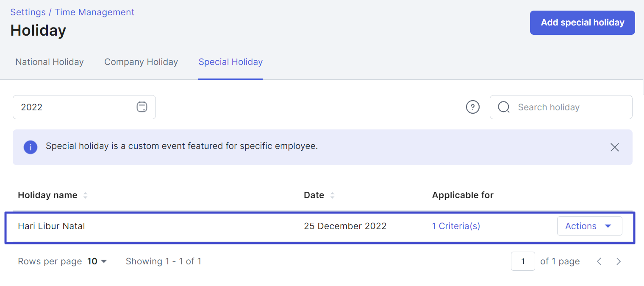Click the help question mark icon

click(473, 107)
